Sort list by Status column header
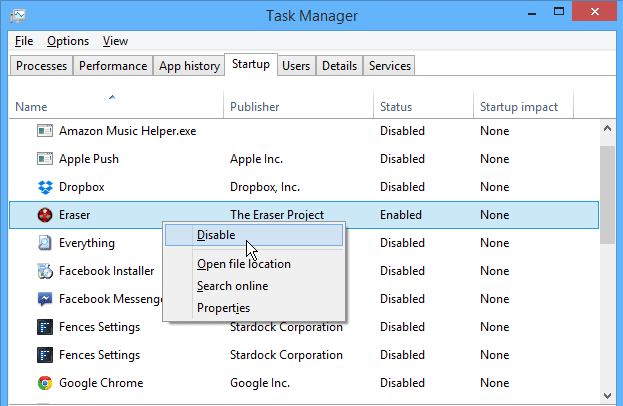Image resolution: width=623 pixels, height=406 pixels. (x=396, y=107)
